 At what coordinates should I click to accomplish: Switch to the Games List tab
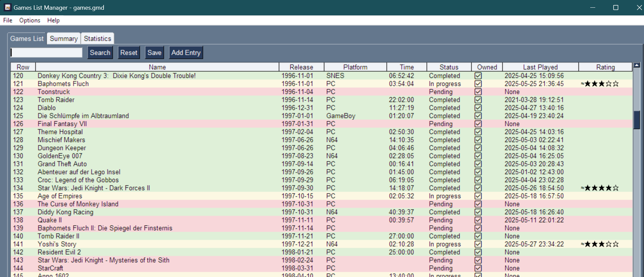pos(27,39)
